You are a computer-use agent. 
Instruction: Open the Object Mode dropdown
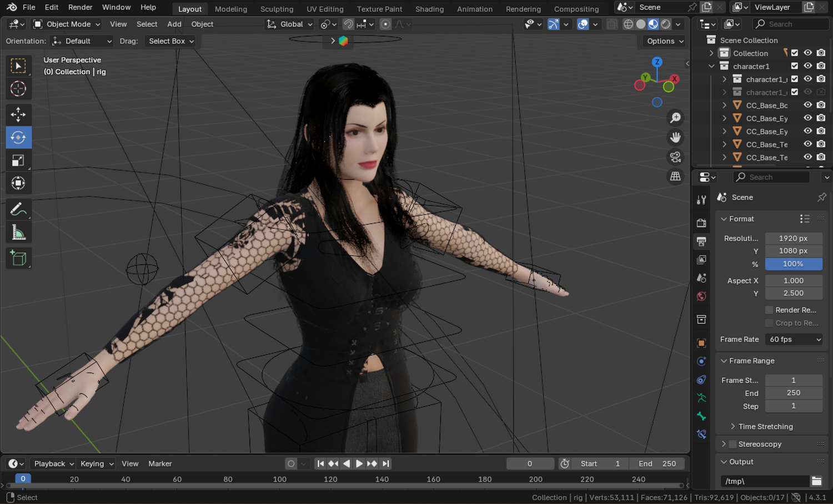pyautogui.click(x=67, y=24)
